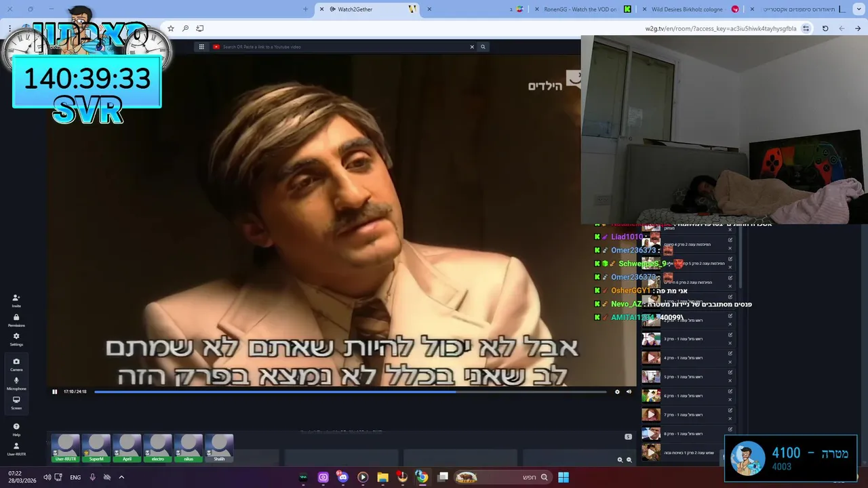Open the taskbar volume control

pos(47,477)
